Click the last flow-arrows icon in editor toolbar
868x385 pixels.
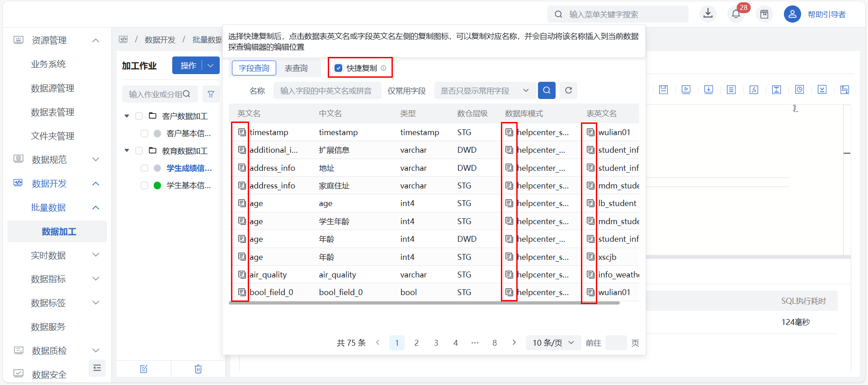coord(844,89)
